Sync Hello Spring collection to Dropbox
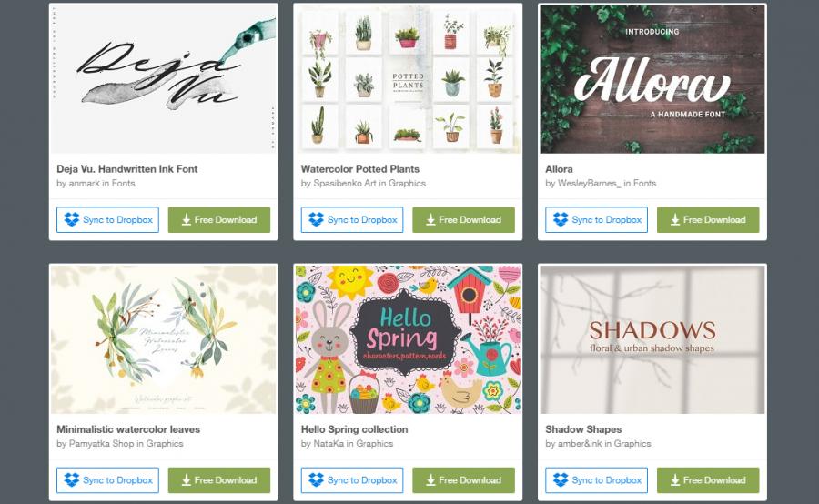 click(352, 480)
